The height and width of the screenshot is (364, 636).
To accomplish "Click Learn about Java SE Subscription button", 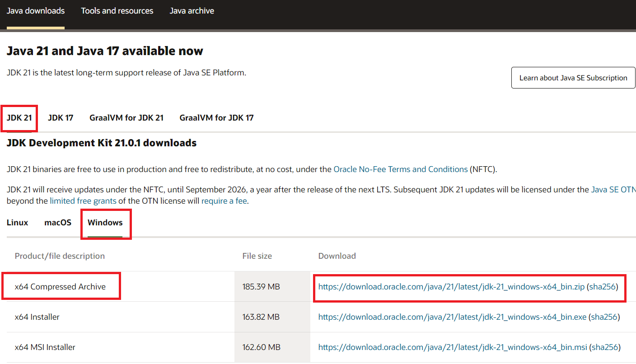I will [573, 78].
